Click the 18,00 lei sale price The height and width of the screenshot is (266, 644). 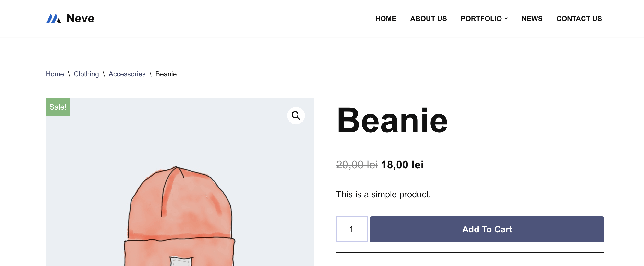(402, 165)
